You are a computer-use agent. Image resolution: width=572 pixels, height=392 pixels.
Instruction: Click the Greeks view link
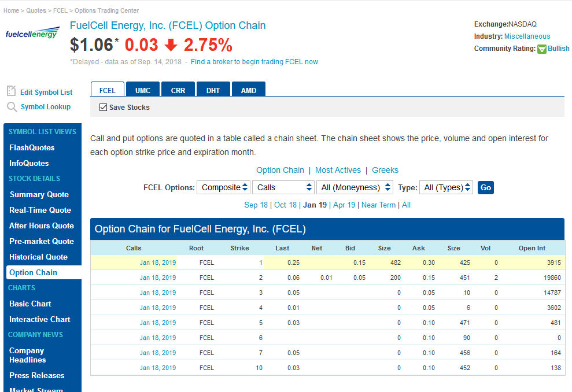click(x=385, y=171)
